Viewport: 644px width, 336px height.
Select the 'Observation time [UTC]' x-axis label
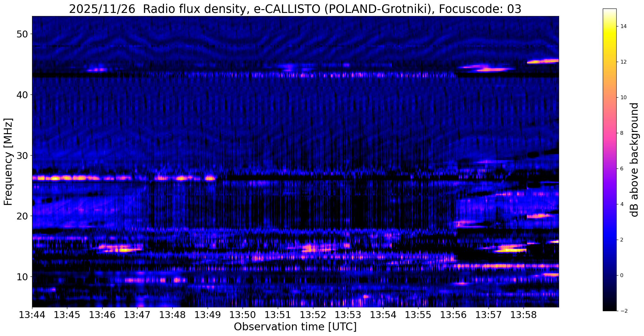point(295,327)
